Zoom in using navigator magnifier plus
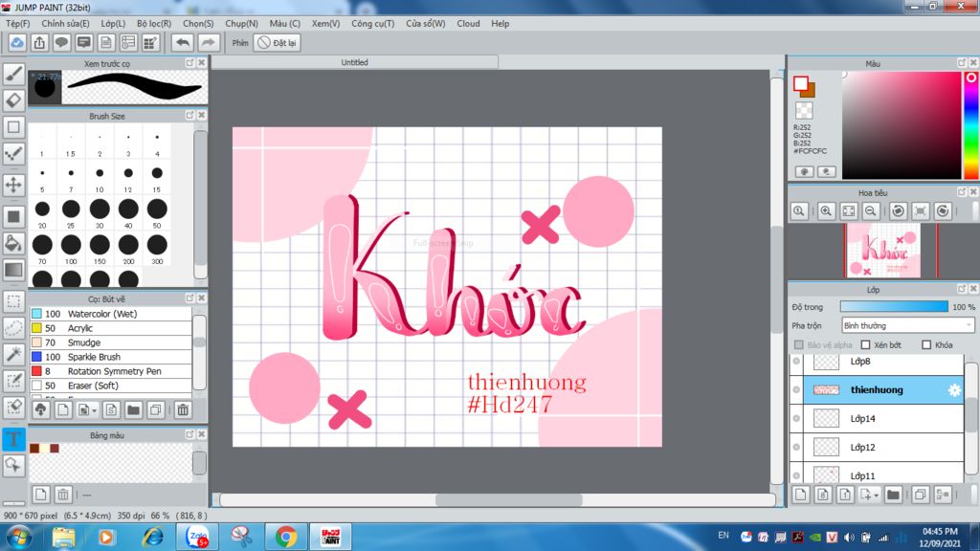This screenshot has width=980, height=551. (826, 211)
